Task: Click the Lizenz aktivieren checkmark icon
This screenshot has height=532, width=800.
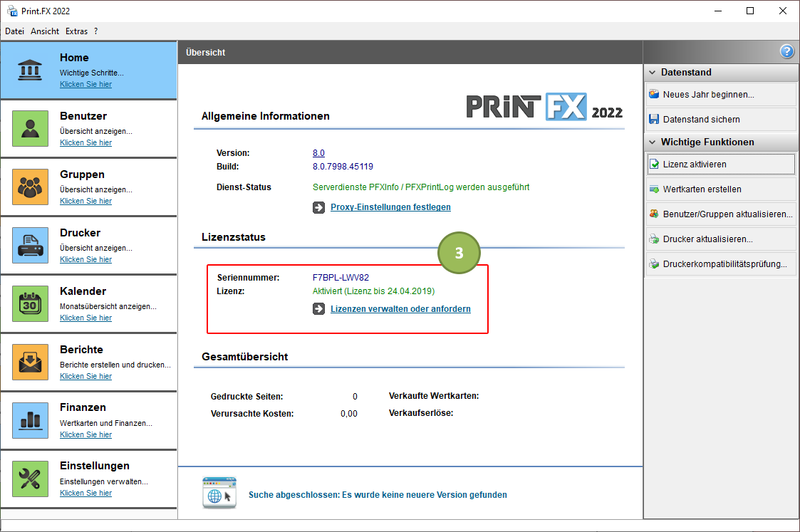Action: pyautogui.click(x=654, y=165)
